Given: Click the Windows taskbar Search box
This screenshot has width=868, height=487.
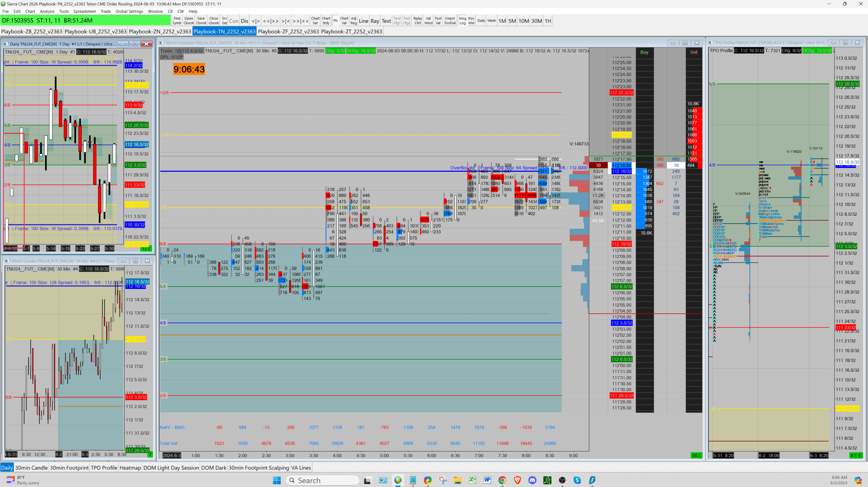Looking at the screenshot, I should tap(322, 480).
